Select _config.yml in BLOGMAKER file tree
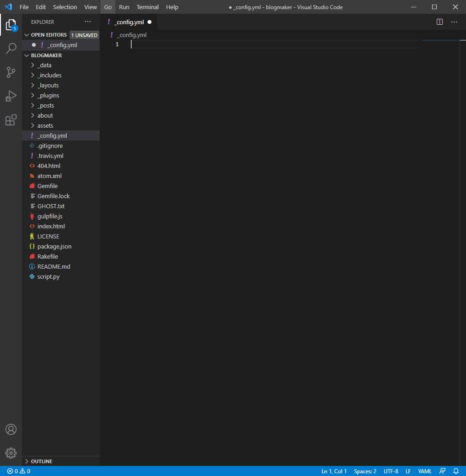 61,135
